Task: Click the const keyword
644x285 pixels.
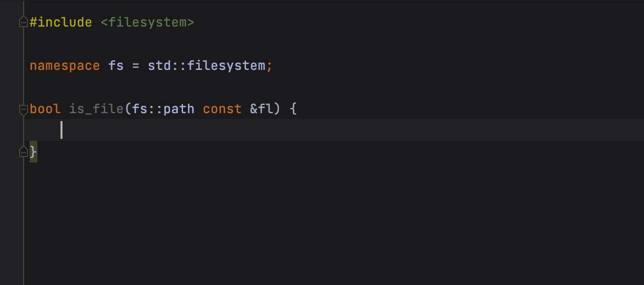Action: point(222,109)
